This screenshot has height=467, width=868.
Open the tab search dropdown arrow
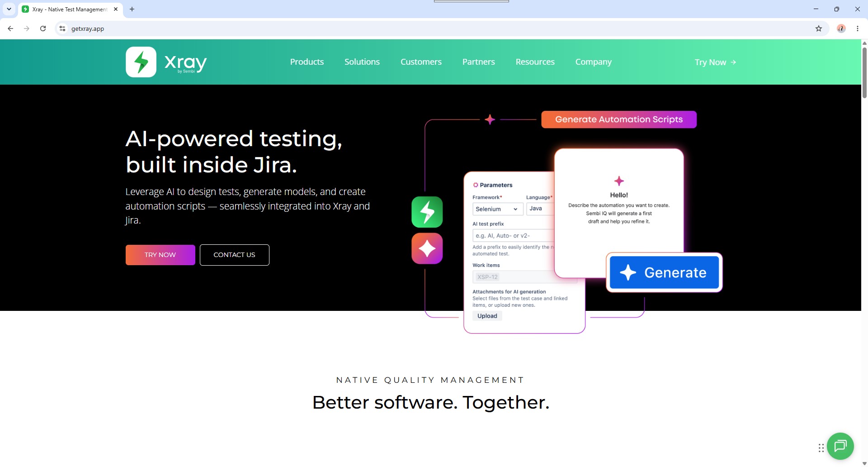pyautogui.click(x=9, y=9)
